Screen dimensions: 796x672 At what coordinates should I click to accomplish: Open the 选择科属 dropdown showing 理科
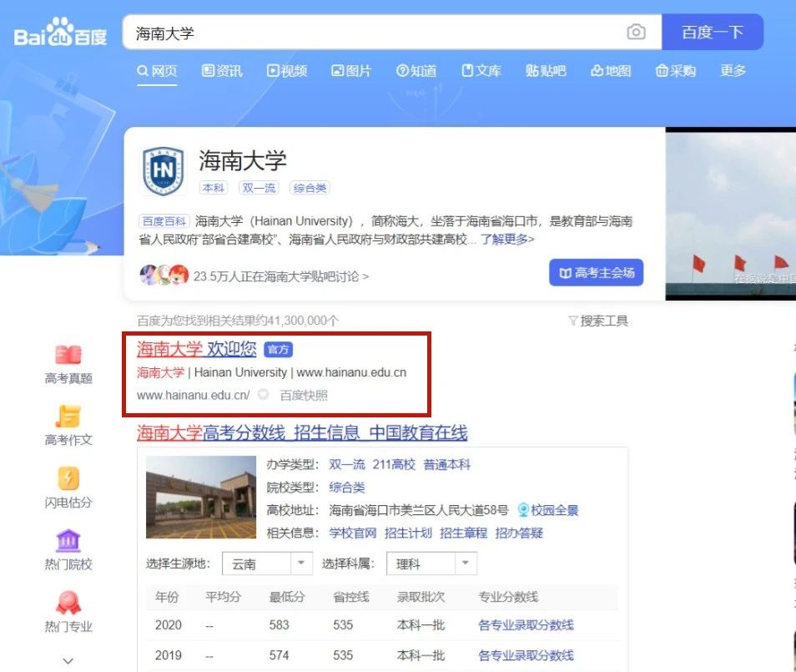coord(431,563)
